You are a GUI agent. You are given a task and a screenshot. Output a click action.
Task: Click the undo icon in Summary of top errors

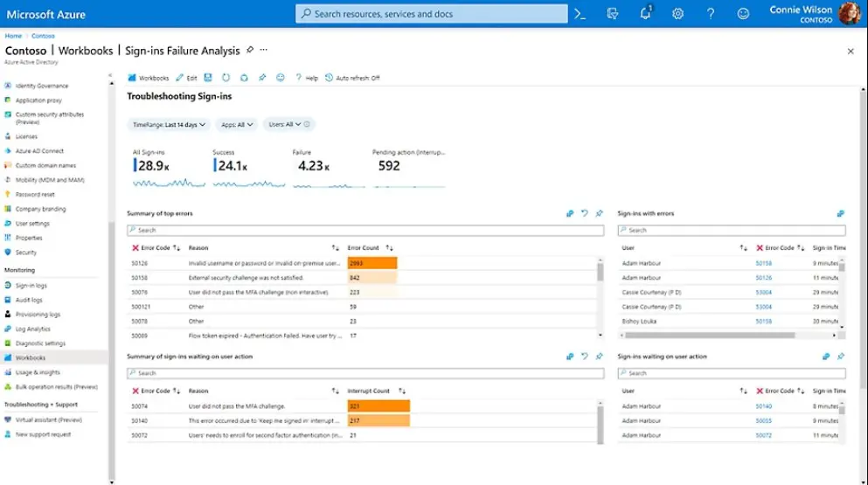click(585, 213)
